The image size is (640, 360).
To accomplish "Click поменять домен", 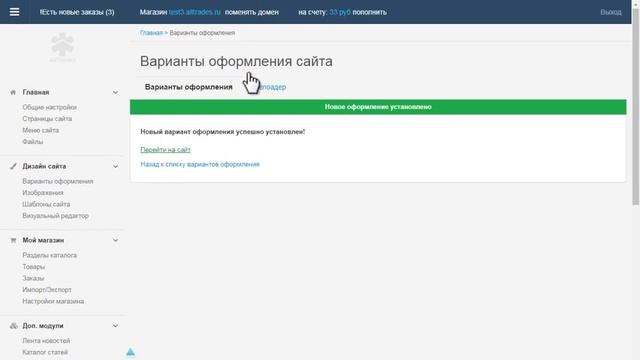I will coord(252,12).
